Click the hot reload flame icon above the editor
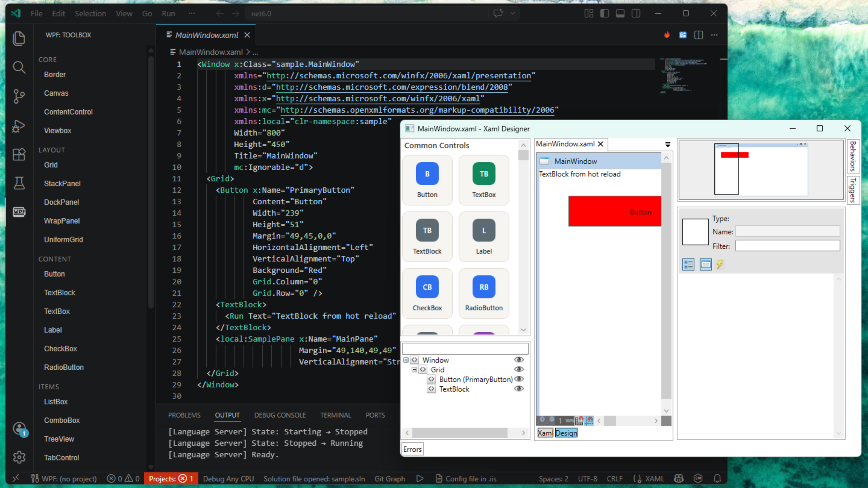The height and width of the screenshot is (488, 868). click(667, 35)
